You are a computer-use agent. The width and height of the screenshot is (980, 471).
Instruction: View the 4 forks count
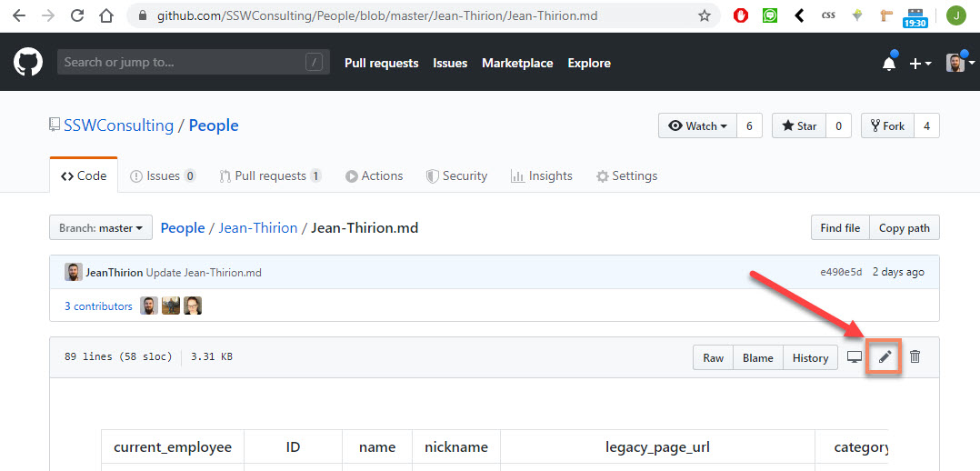pos(926,125)
